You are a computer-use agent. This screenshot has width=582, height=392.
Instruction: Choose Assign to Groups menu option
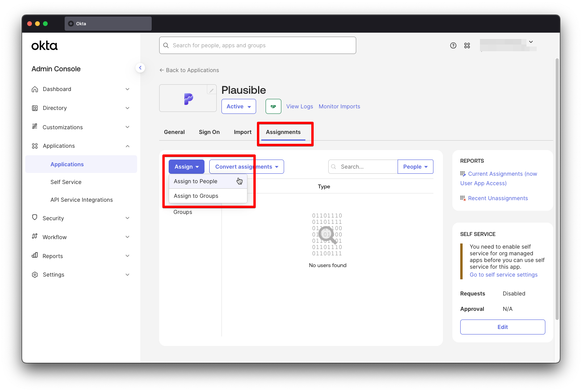196,196
